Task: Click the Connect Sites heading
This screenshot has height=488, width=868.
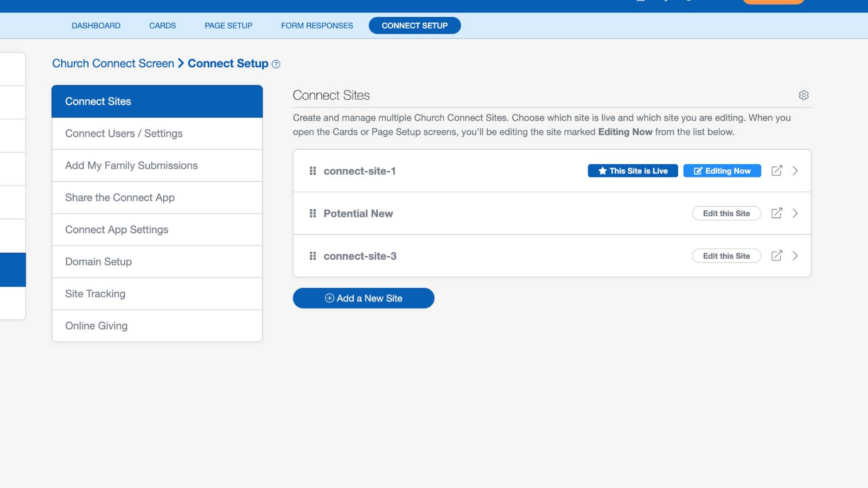Action: (x=331, y=95)
